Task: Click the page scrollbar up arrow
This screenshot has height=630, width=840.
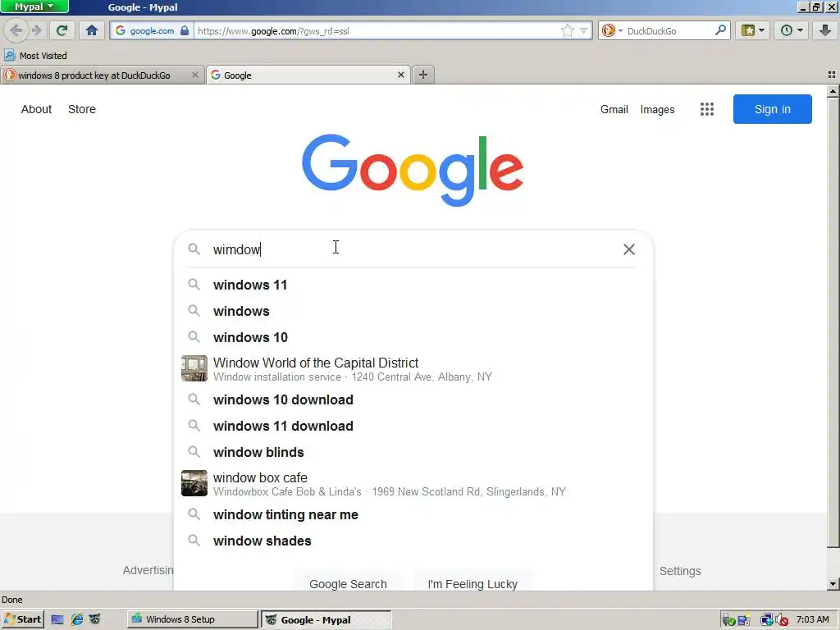Action: pos(833,91)
